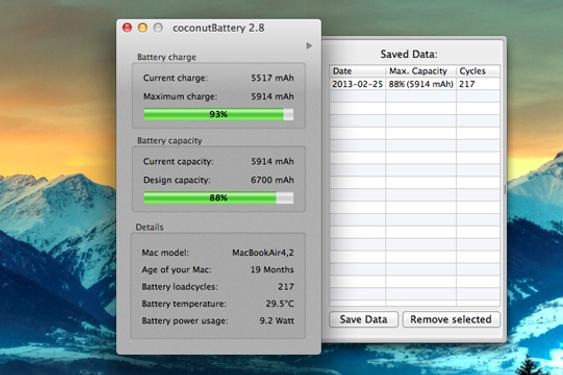The image size is (563, 375).
Task: Click the MacBookAir4,2 model value
Action: [263, 253]
